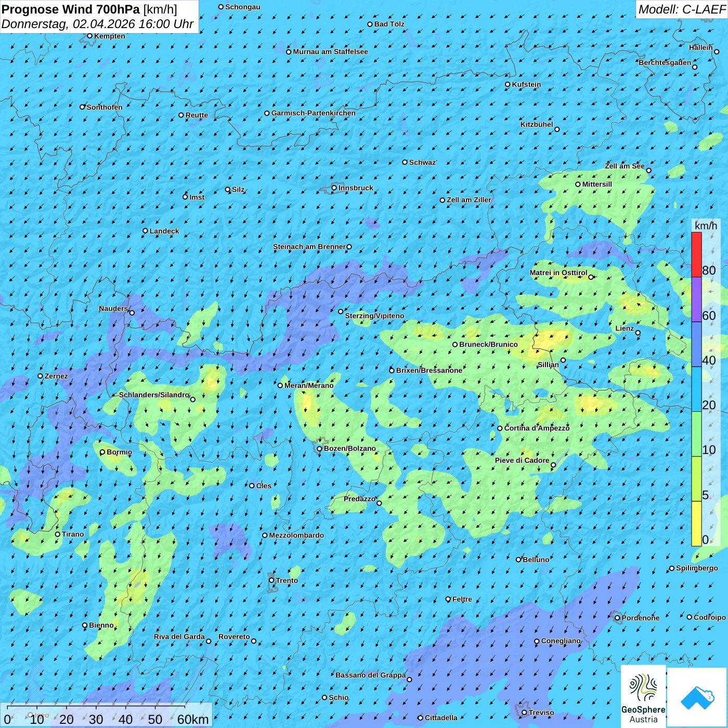Click the Reutte city label
This screenshot has width=728, height=728.
pyautogui.click(x=197, y=115)
